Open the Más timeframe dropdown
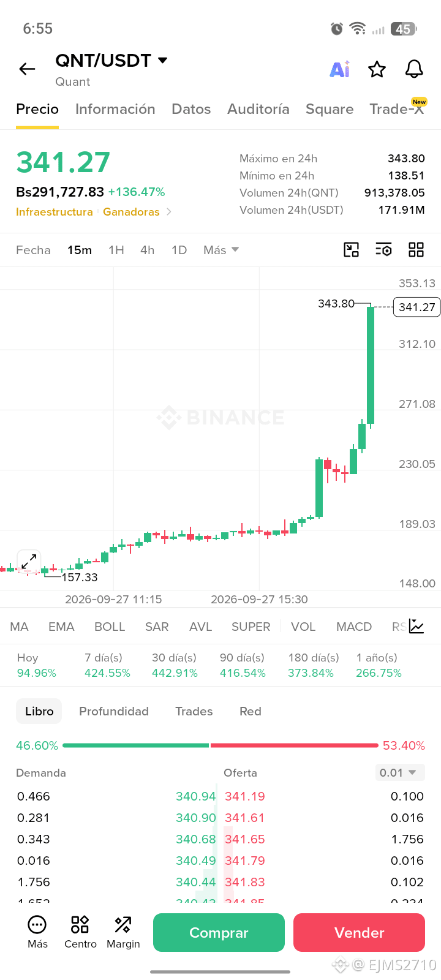This screenshot has height=980, width=441. pos(221,250)
